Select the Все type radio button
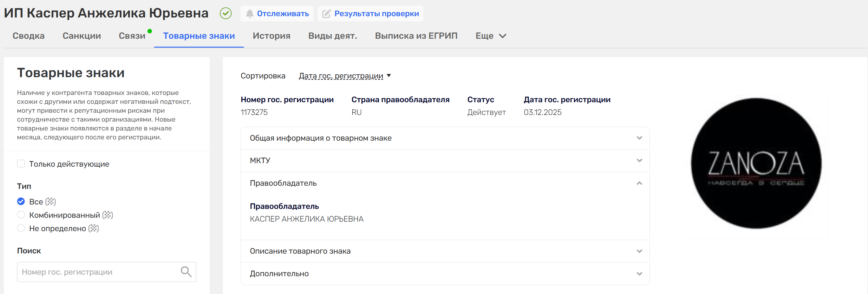The height and width of the screenshot is (294, 868). tap(21, 202)
